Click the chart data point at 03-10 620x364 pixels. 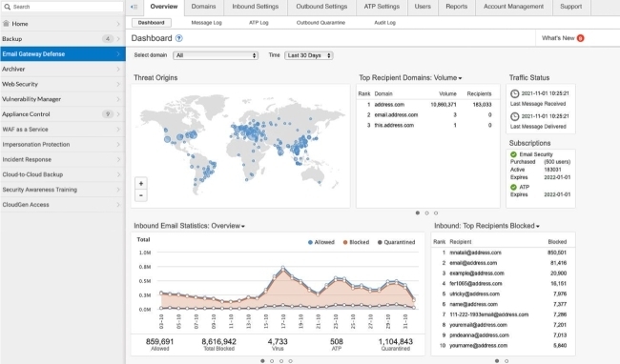pyautogui.click(x=161, y=293)
